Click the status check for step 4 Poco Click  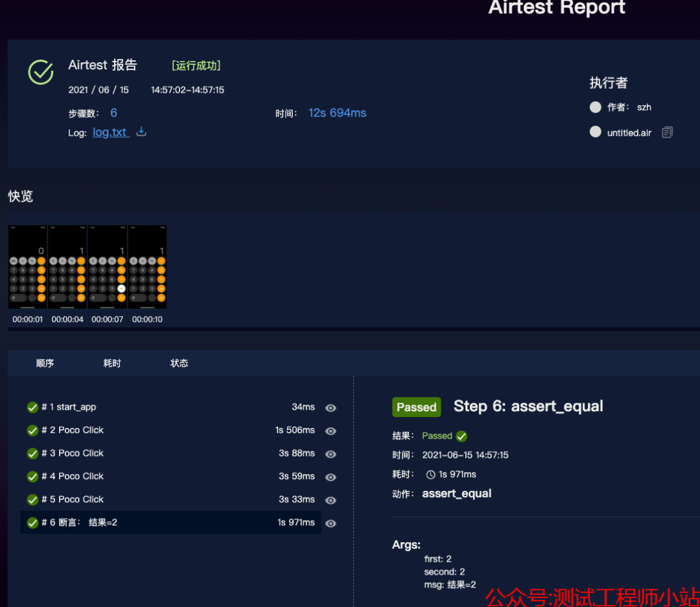[32, 477]
